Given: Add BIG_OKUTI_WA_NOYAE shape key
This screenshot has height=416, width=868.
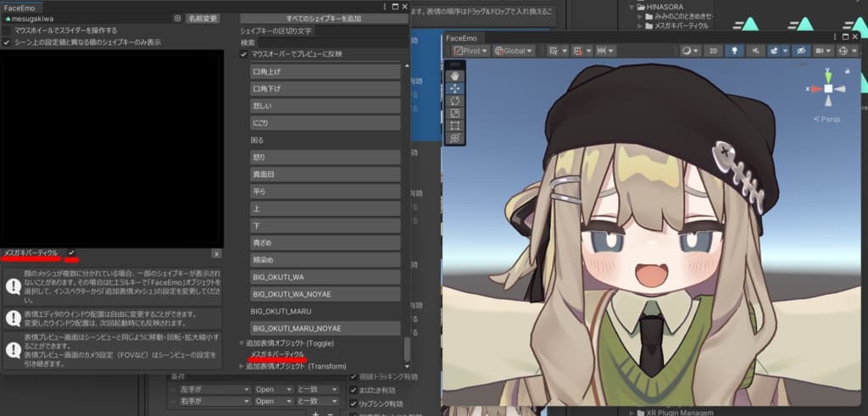Looking at the screenshot, I should [x=325, y=294].
